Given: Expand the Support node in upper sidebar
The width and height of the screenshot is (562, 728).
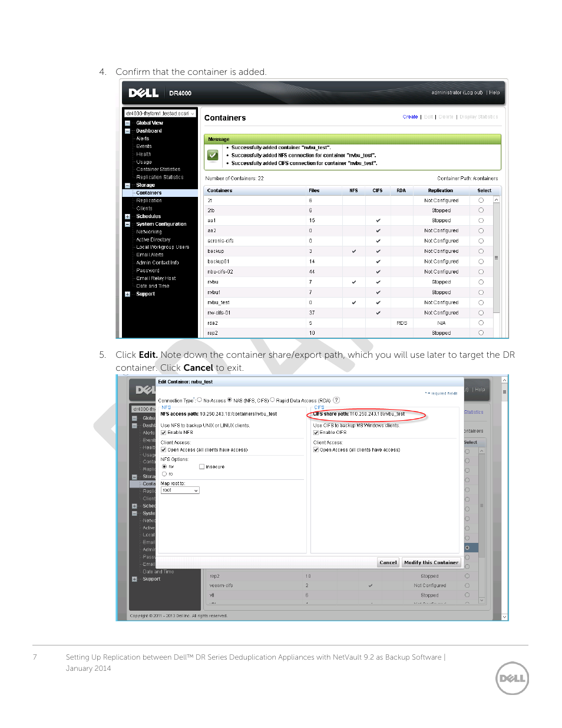Looking at the screenshot, I should pos(127,294).
